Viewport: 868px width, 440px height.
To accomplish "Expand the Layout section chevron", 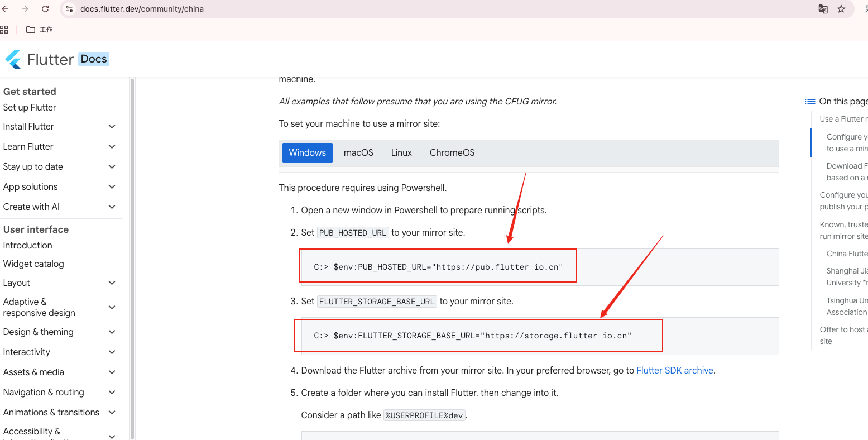I will pos(112,283).
